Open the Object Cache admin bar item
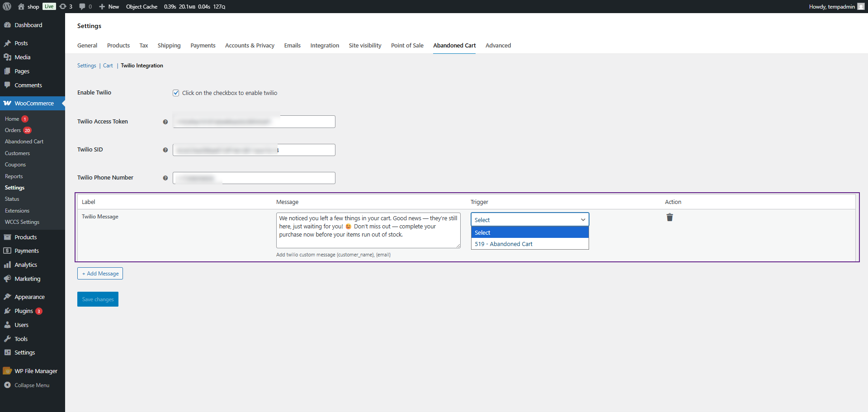Image resolution: width=868 pixels, height=412 pixels. (x=142, y=6)
